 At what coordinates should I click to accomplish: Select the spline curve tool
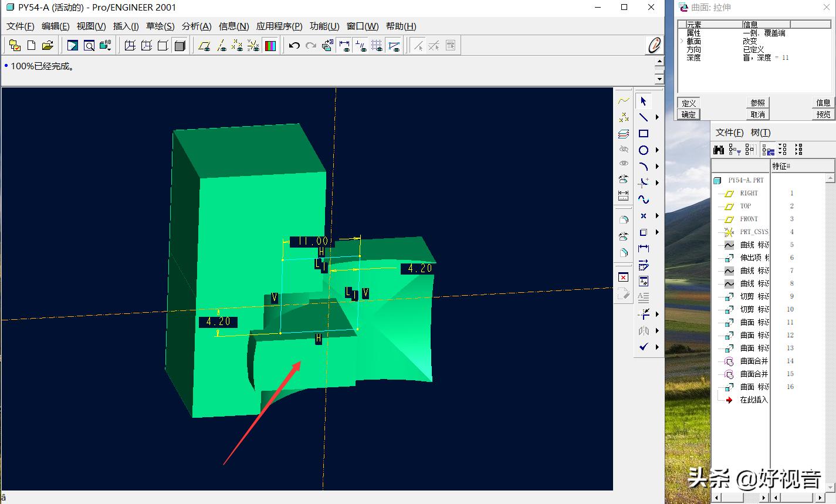coord(644,199)
